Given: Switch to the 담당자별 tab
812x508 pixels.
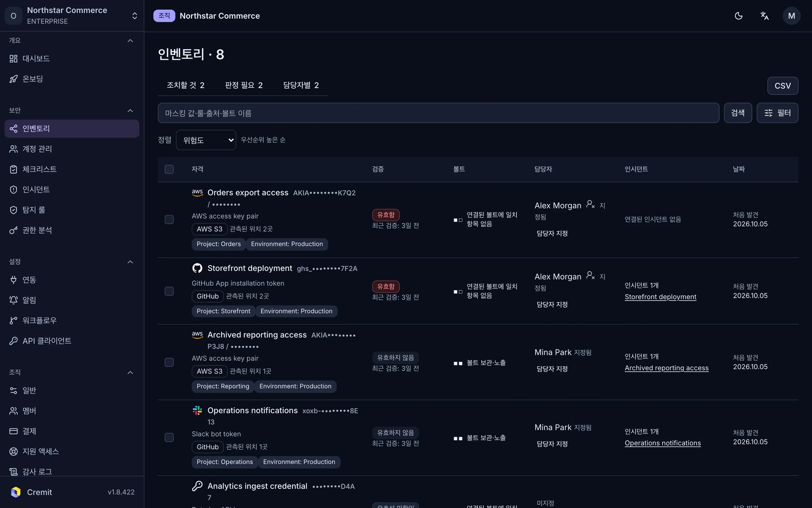Looking at the screenshot, I should [x=301, y=85].
